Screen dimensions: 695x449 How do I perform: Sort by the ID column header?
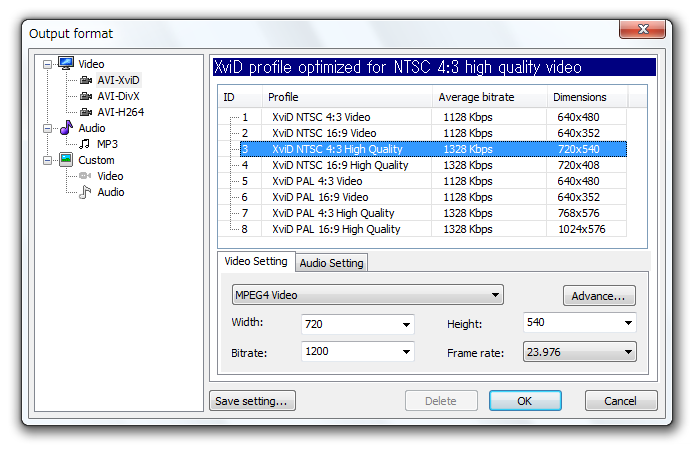point(240,97)
